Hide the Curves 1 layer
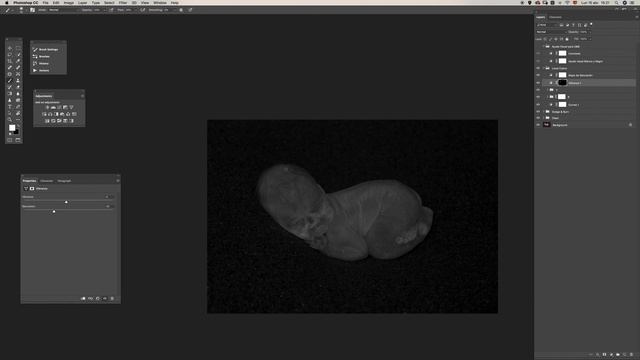The width and height of the screenshot is (640, 360). point(538,104)
